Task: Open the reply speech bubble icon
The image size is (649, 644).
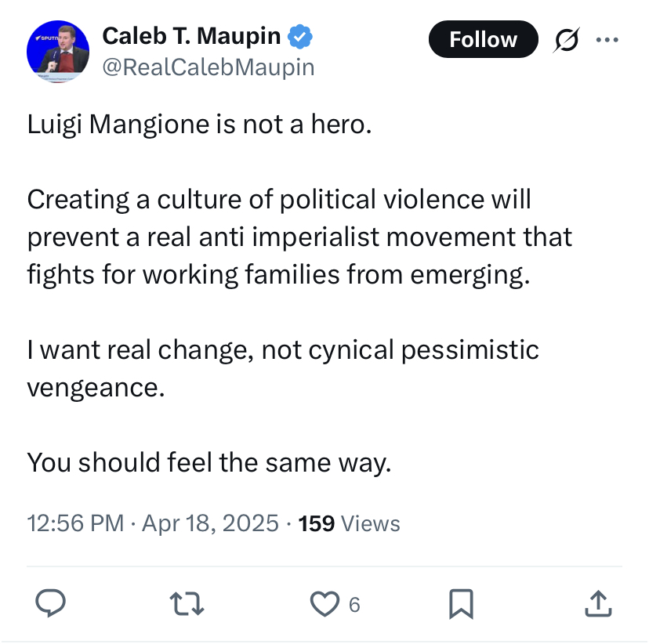Action: click(50, 603)
